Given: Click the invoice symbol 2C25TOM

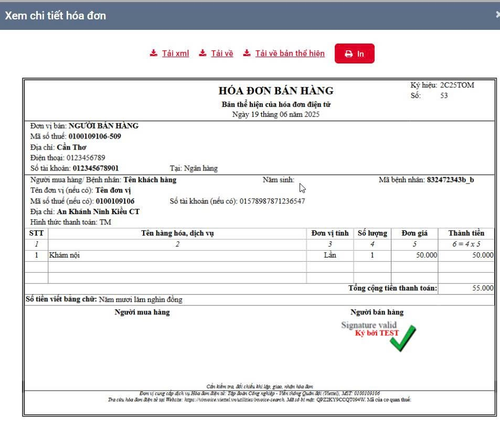Looking at the screenshot, I should [x=457, y=85].
